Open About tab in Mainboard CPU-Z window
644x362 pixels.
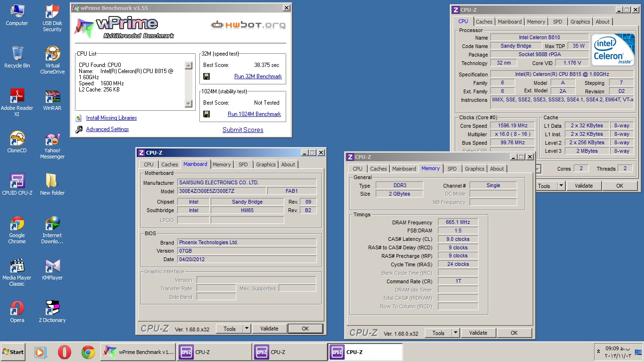tap(288, 165)
